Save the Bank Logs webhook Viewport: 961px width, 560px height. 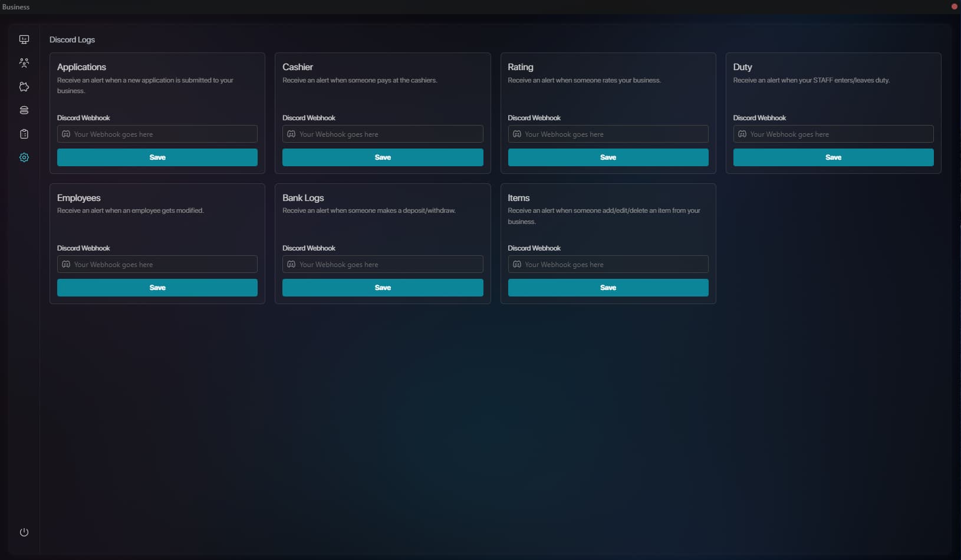(x=383, y=288)
